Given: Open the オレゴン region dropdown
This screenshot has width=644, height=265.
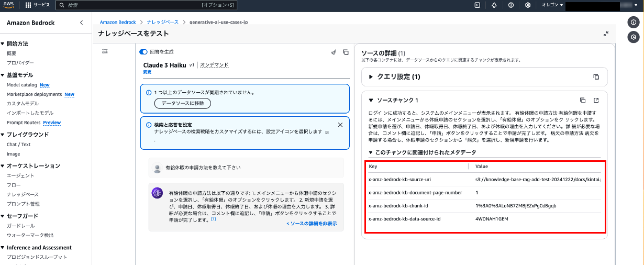Looking at the screenshot, I should (552, 5).
